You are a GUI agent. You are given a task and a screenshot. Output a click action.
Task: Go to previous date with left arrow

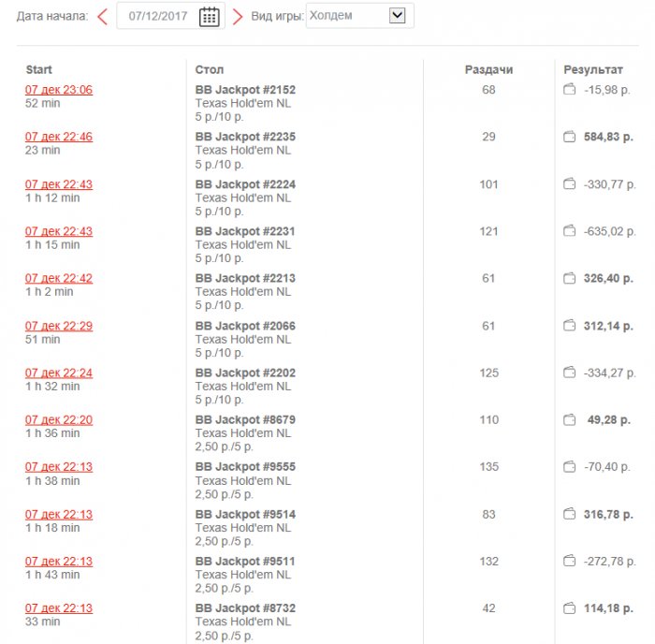[x=102, y=16]
